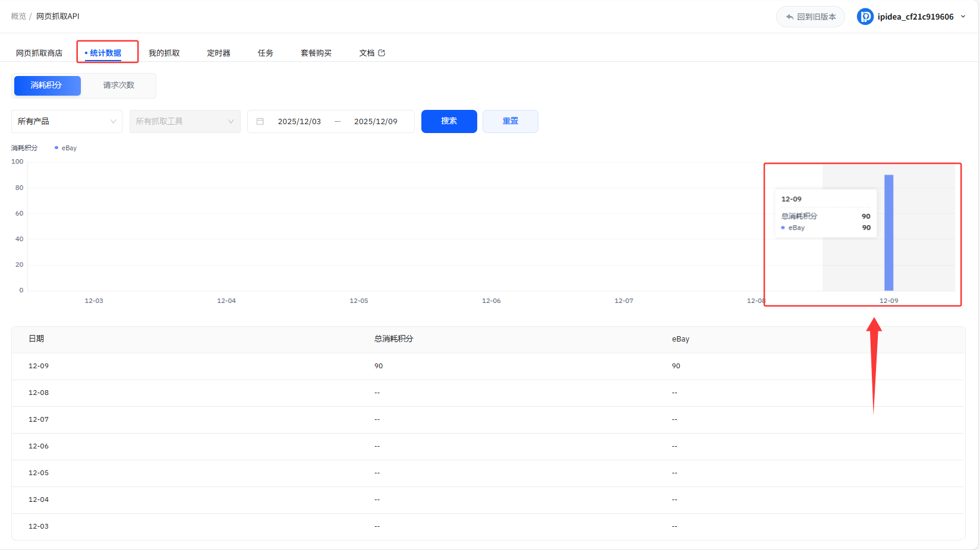Click the eBay column header in table
Image resolution: width=980 pixels, height=550 pixels.
[680, 339]
